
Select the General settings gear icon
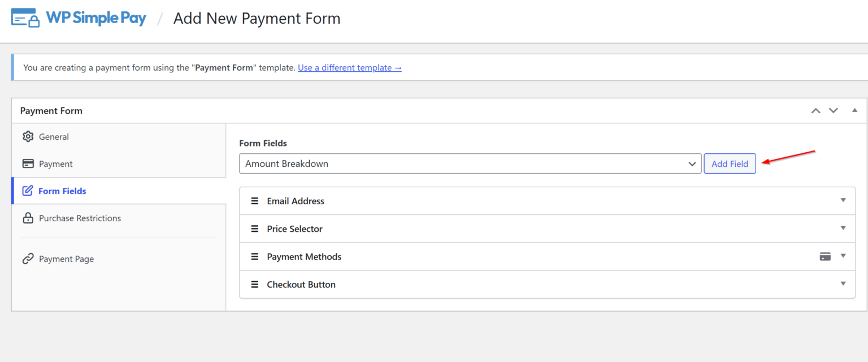(x=28, y=136)
